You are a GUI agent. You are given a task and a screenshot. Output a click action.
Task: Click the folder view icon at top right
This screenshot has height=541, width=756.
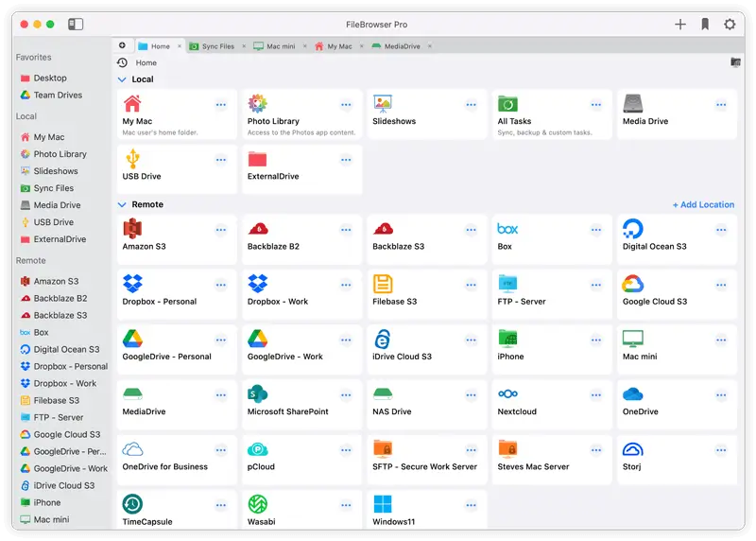[735, 61]
